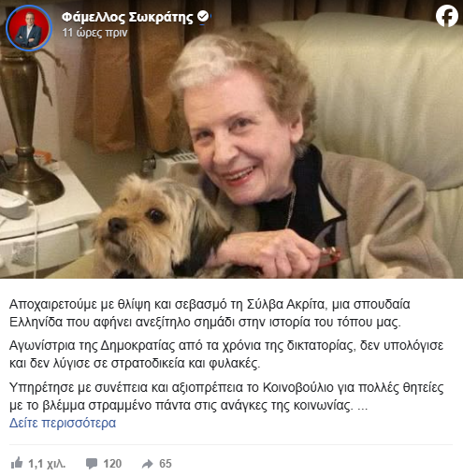
Task: Open the author's round profile picture
Action: click(x=29, y=28)
